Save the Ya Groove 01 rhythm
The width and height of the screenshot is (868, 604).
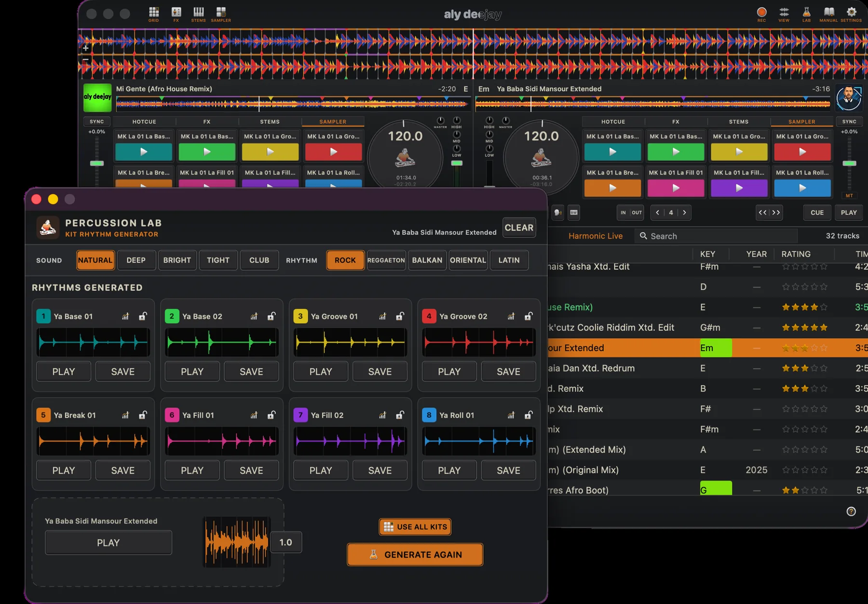380,371
